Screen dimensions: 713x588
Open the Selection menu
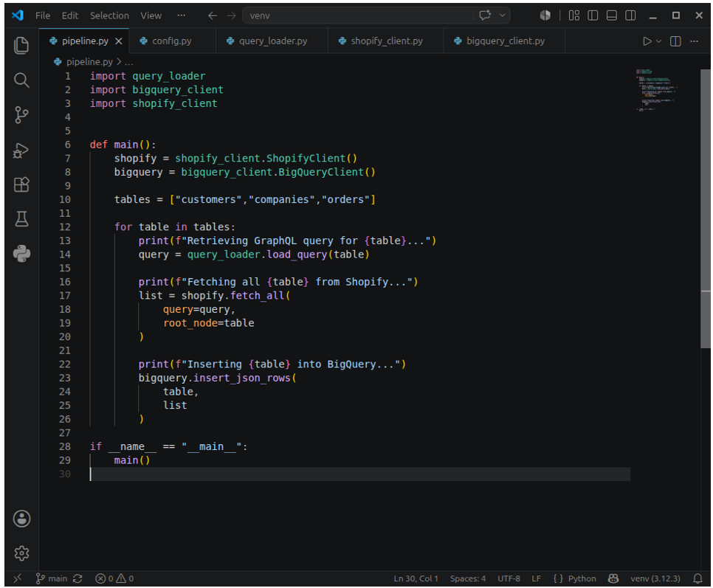click(109, 15)
